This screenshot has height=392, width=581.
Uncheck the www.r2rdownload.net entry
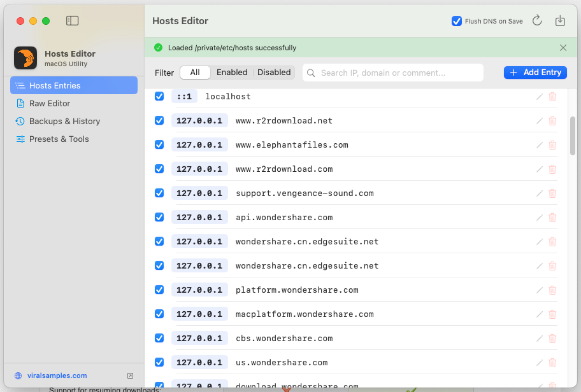[x=159, y=121]
